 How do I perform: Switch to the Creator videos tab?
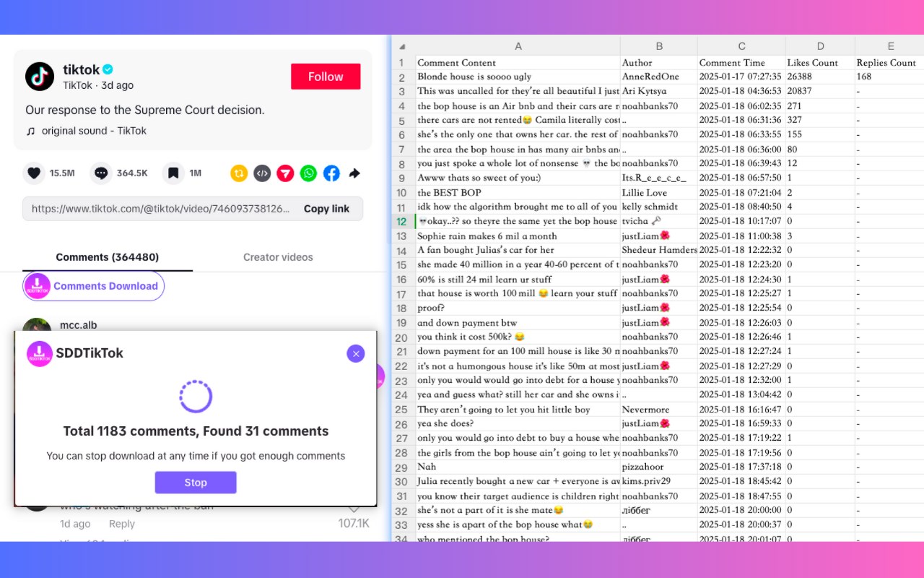pos(278,257)
